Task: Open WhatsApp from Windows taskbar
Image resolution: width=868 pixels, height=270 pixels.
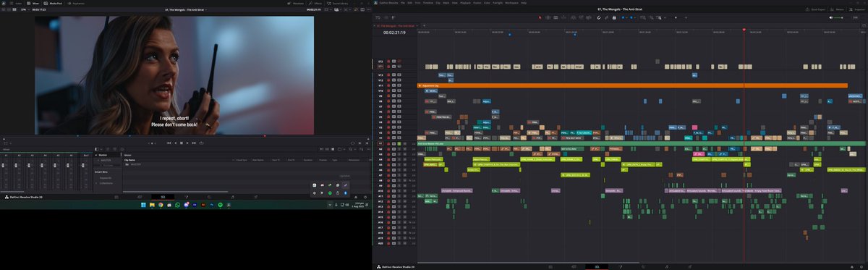Action: pyautogui.click(x=177, y=205)
